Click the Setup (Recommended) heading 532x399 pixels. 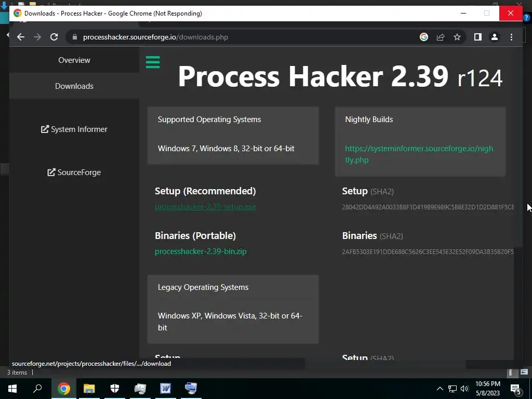point(205,191)
